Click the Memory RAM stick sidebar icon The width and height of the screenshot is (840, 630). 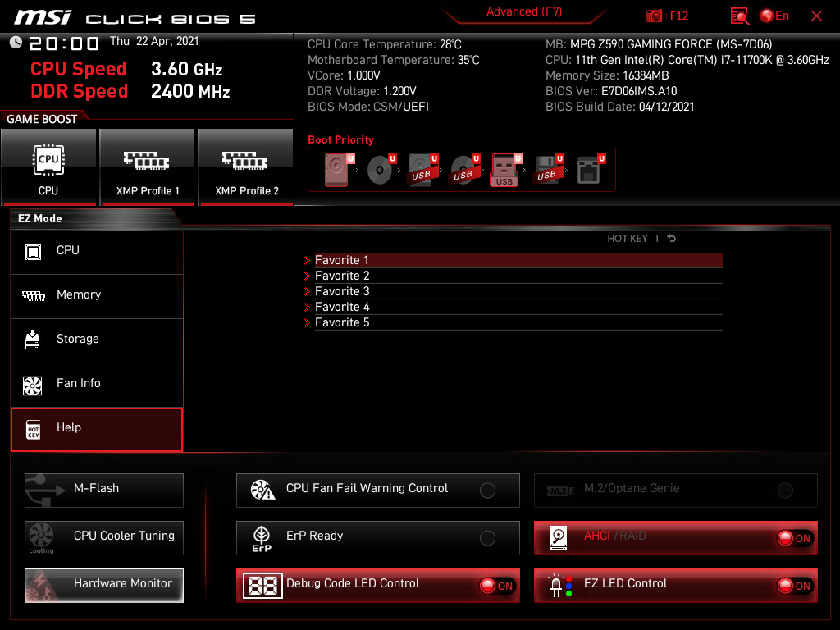[x=33, y=295]
